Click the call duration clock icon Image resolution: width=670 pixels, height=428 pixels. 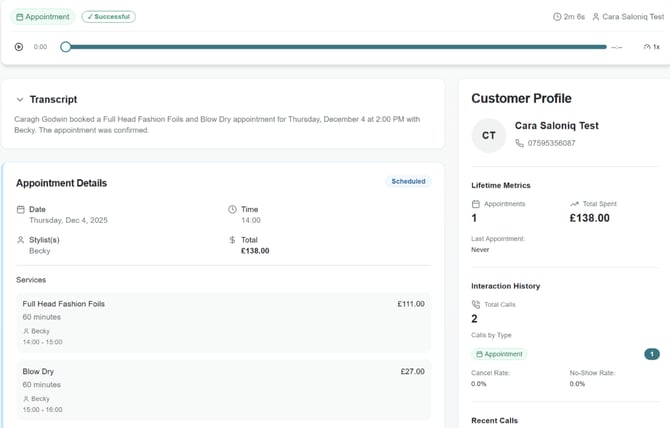pos(557,17)
